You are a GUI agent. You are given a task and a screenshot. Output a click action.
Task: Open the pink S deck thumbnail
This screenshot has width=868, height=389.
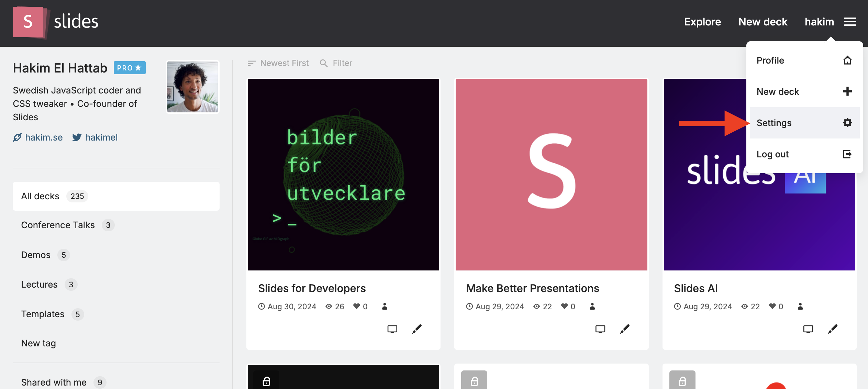(x=551, y=175)
